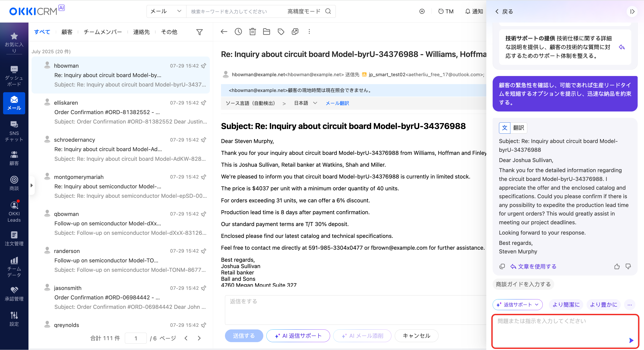
Task: Add a tag using the tag icon
Action: coord(281,32)
